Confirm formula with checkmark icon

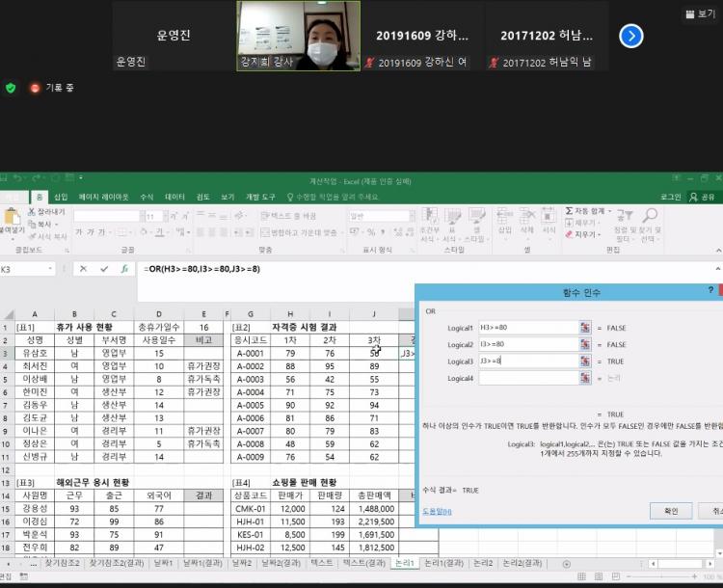[104, 269]
